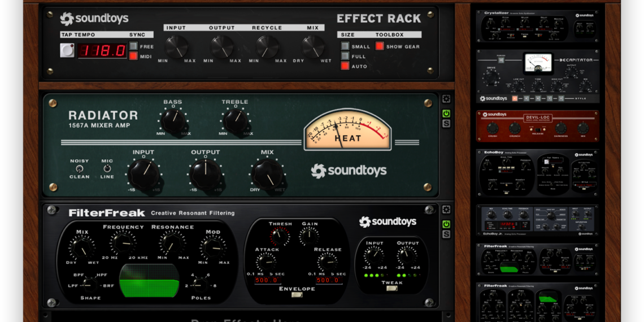Solo the Radiator with S icon
The width and height of the screenshot is (644, 322).
pyautogui.click(x=446, y=123)
